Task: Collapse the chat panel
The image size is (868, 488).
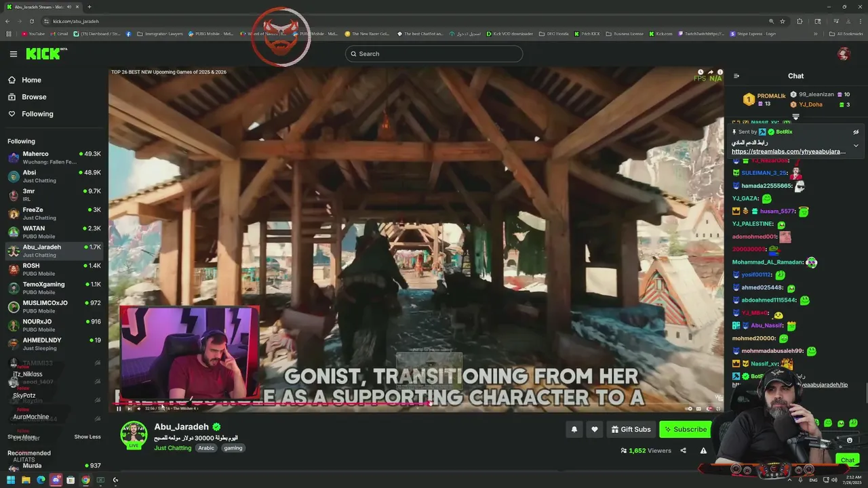Action: (x=736, y=76)
